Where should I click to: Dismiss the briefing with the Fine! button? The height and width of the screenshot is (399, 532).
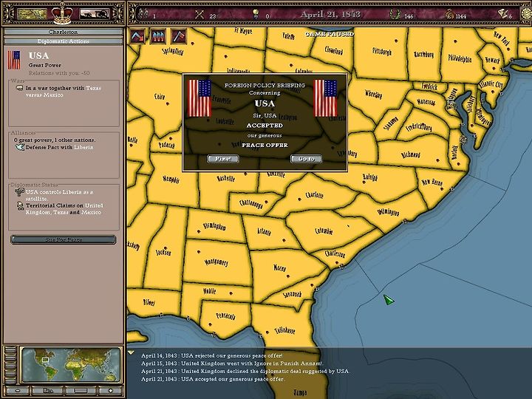223,159
